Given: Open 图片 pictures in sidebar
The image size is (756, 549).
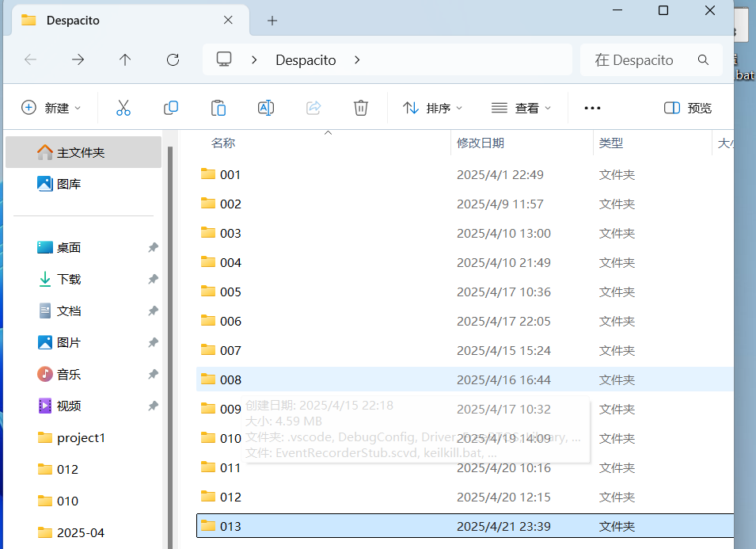Looking at the screenshot, I should [83, 342].
